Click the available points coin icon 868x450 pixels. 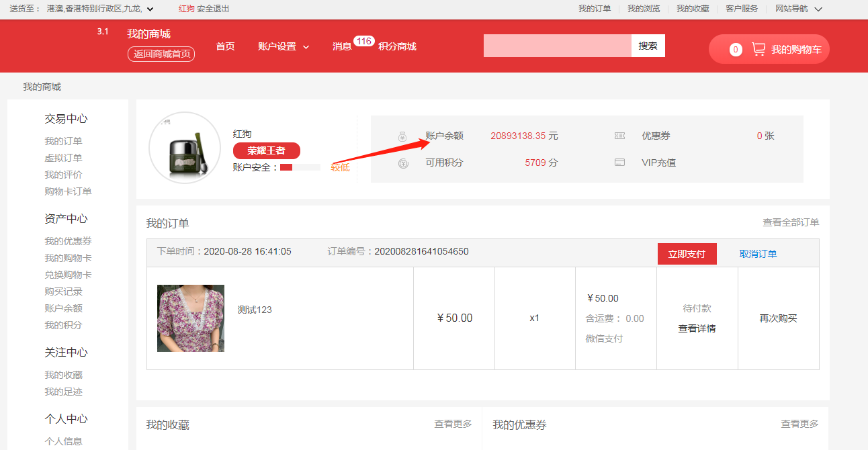(x=402, y=163)
